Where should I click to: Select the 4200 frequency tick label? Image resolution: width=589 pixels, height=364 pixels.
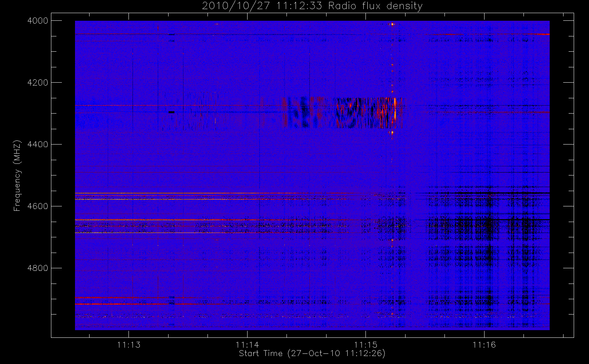[x=38, y=83]
